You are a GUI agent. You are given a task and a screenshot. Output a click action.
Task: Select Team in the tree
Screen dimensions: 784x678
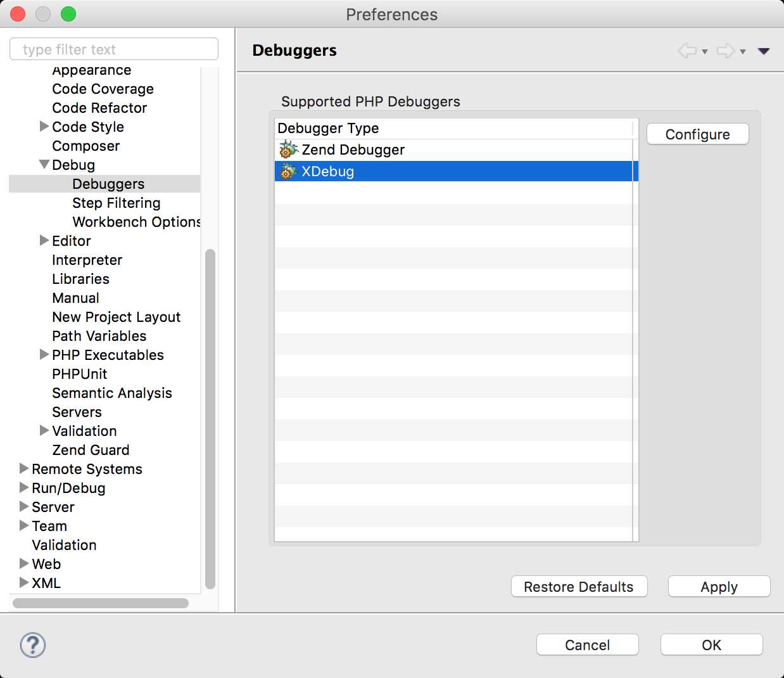coord(49,526)
